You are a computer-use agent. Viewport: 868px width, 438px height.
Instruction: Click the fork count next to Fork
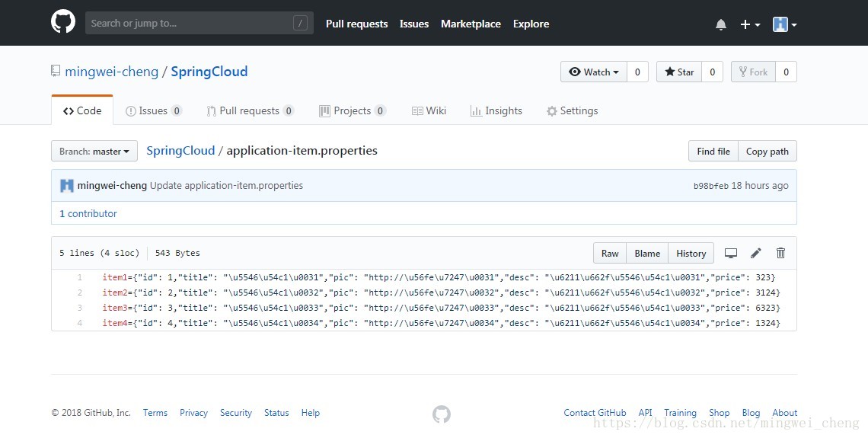point(786,72)
